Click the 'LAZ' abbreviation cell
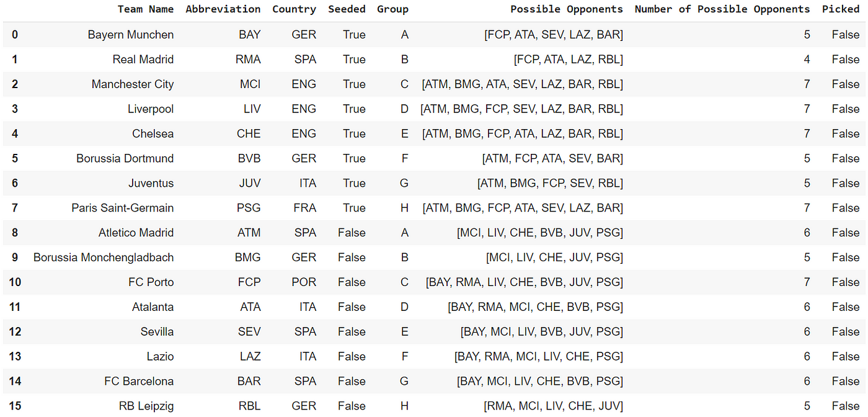 (250, 357)
